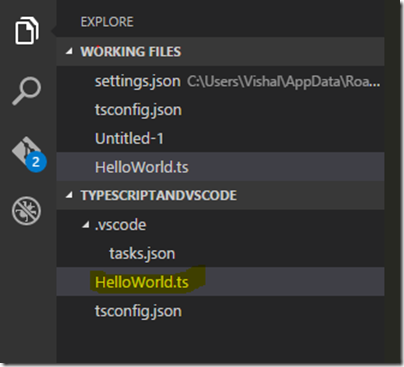Click the WORKING FILES header label
This screenshot has width=404, height=367.
(x=131, y=52)
